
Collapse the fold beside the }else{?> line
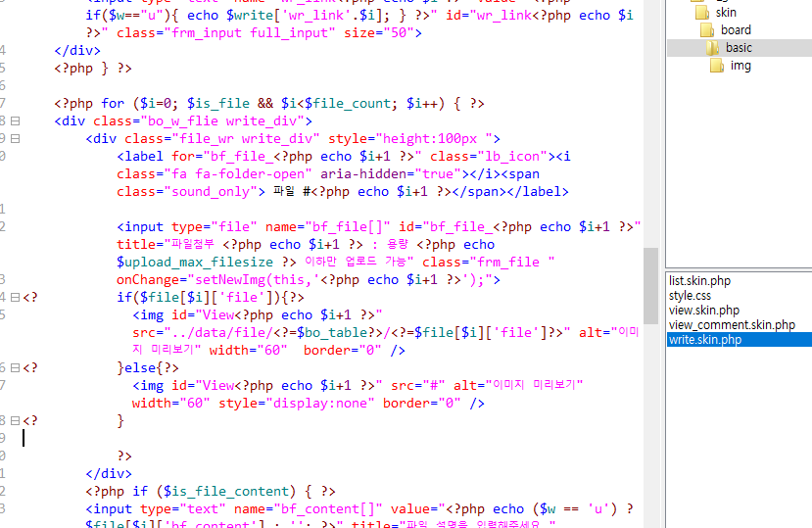point(16,368)
